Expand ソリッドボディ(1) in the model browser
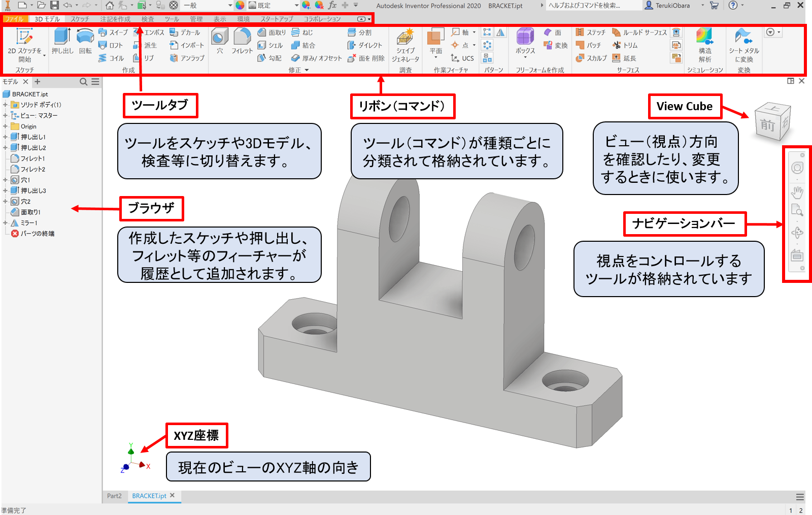Screen dimensions: 812x515 (4, 105)
